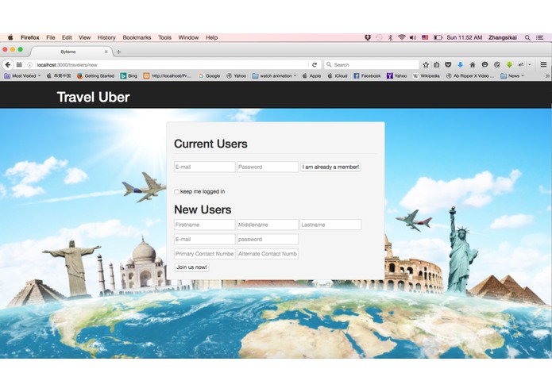The width and height of the screenshot is (552, 392).
Task: Open the Notification Center icon
Action: pyautogui.click(x=539, y=37)
